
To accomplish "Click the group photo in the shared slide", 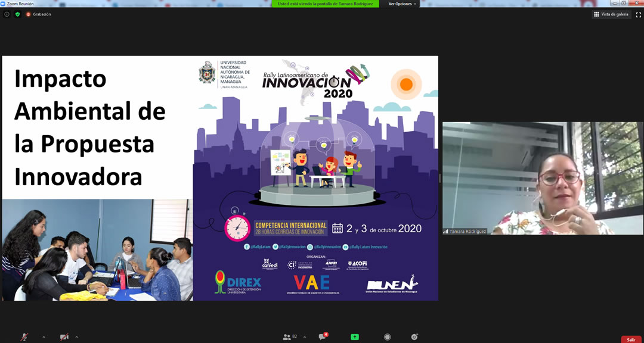I will click(97, 250).
